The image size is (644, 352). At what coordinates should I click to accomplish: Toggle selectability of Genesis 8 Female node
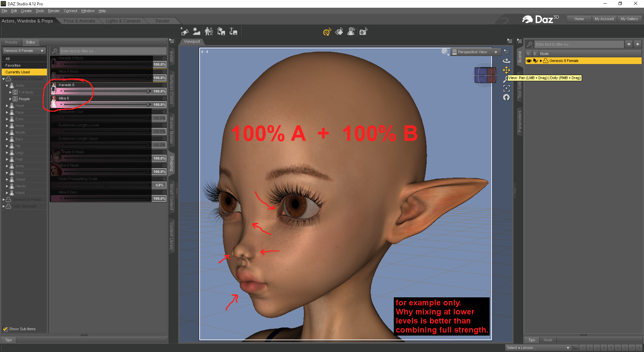(535, 61)
